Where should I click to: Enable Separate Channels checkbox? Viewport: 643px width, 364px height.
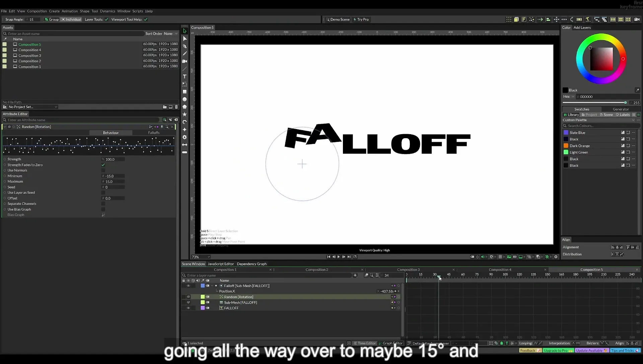(x=103, y=204)
